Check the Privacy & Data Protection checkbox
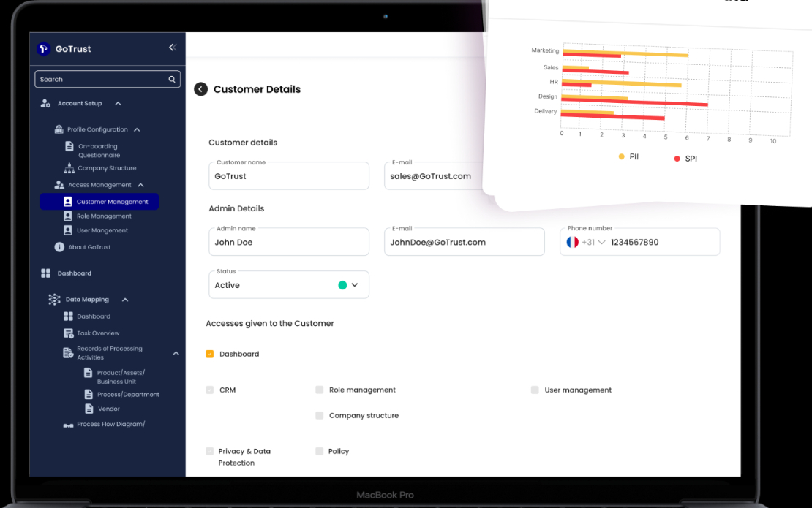 (210, 451)
